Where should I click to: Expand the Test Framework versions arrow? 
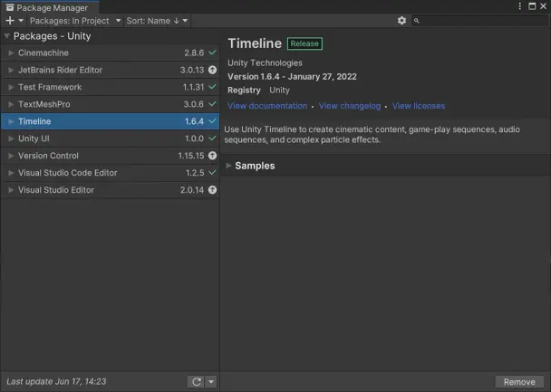coord(11,87)
